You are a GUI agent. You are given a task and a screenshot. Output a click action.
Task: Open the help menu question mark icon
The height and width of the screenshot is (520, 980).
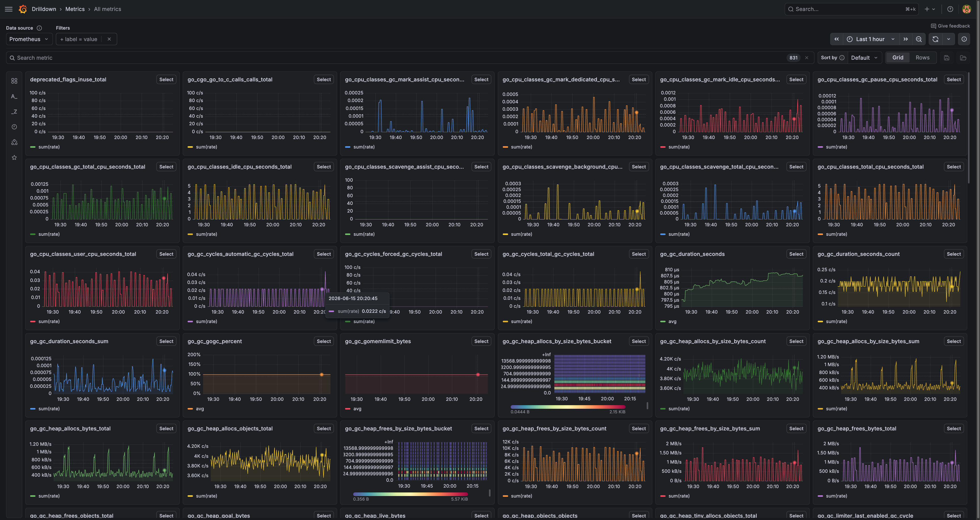click(x=950, y=9)
